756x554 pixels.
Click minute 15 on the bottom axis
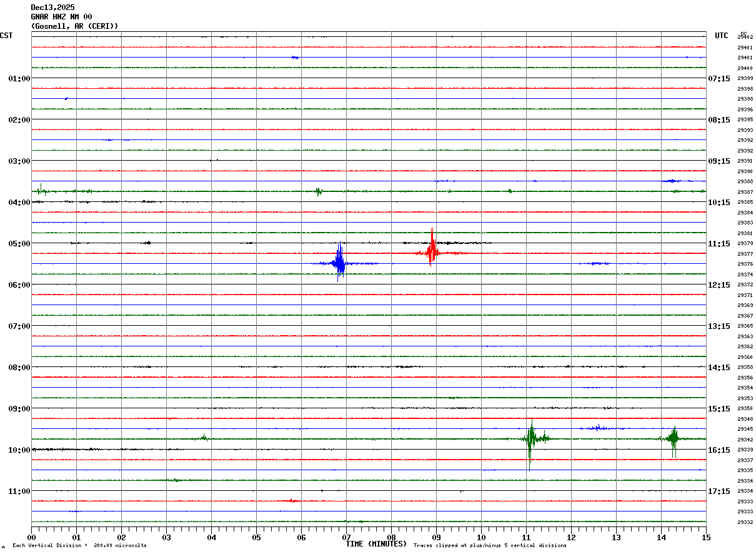click(x=706, y=537)
